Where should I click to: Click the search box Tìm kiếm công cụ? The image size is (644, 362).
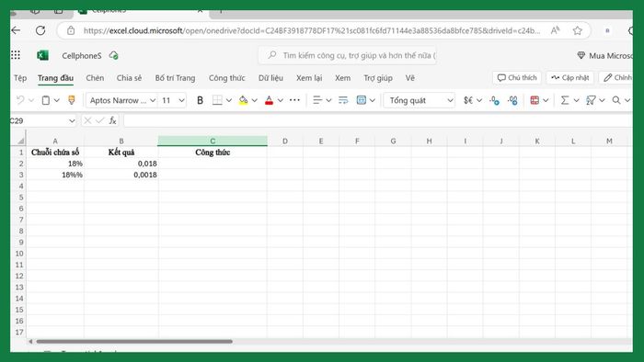(x=347, y=55)
